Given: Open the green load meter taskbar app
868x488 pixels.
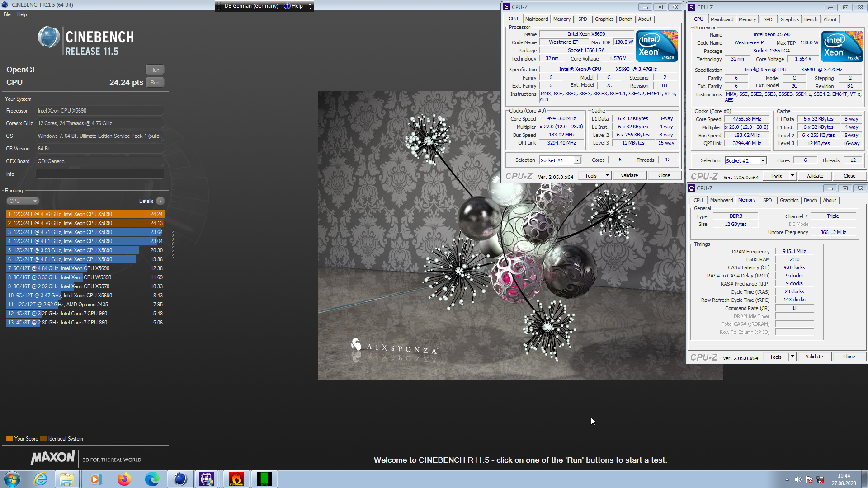Looking at the screenshot, I should (x=264, y=479).
